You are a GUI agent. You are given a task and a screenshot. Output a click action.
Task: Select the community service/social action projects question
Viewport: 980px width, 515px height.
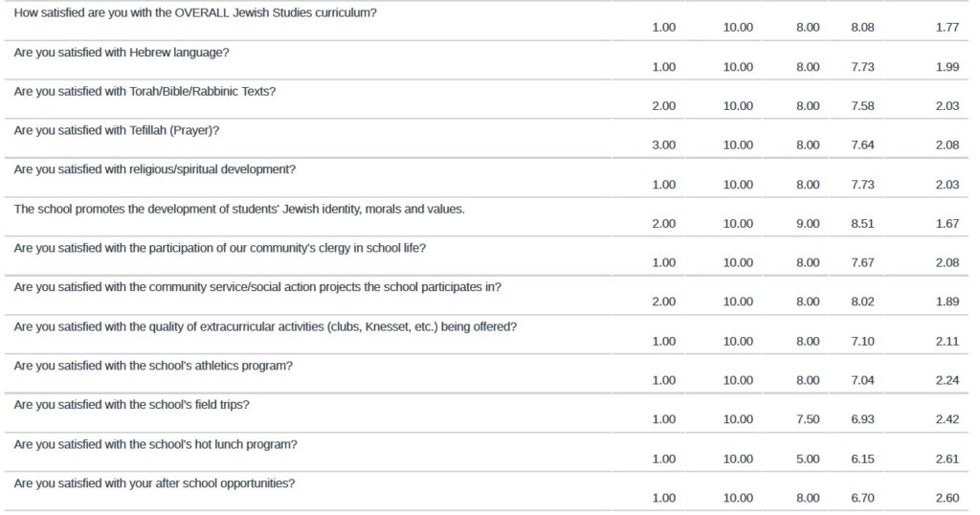click(257, 287)
